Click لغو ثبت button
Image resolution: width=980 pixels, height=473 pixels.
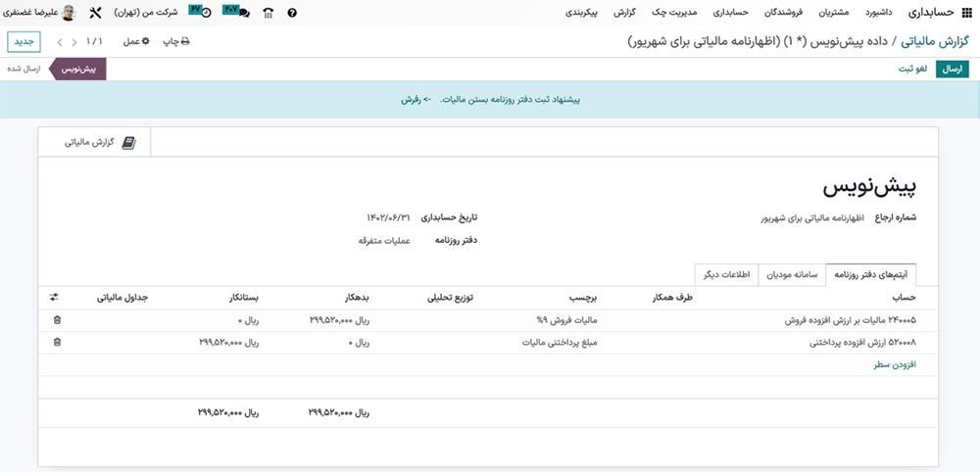coord(912,70)
